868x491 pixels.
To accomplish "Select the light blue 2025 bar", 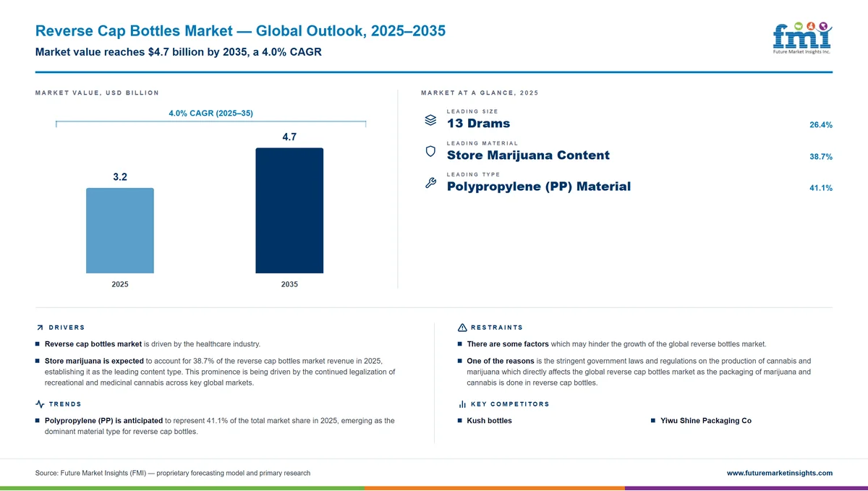I will click(x=120, y=231).
